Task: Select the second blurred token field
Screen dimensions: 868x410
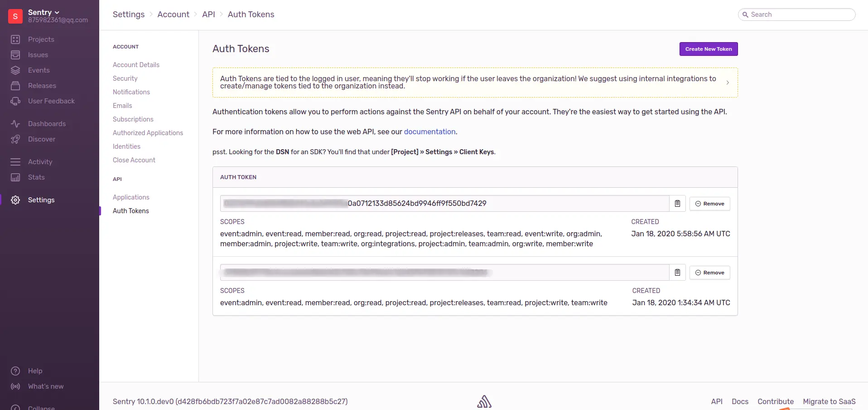Action: pyautogui.click(x=445, y=273)
